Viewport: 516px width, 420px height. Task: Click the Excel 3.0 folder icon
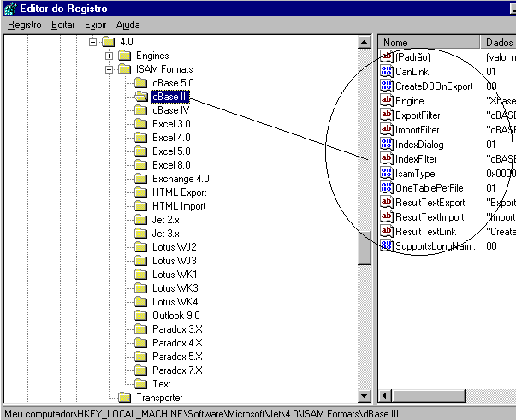[141, 124]
